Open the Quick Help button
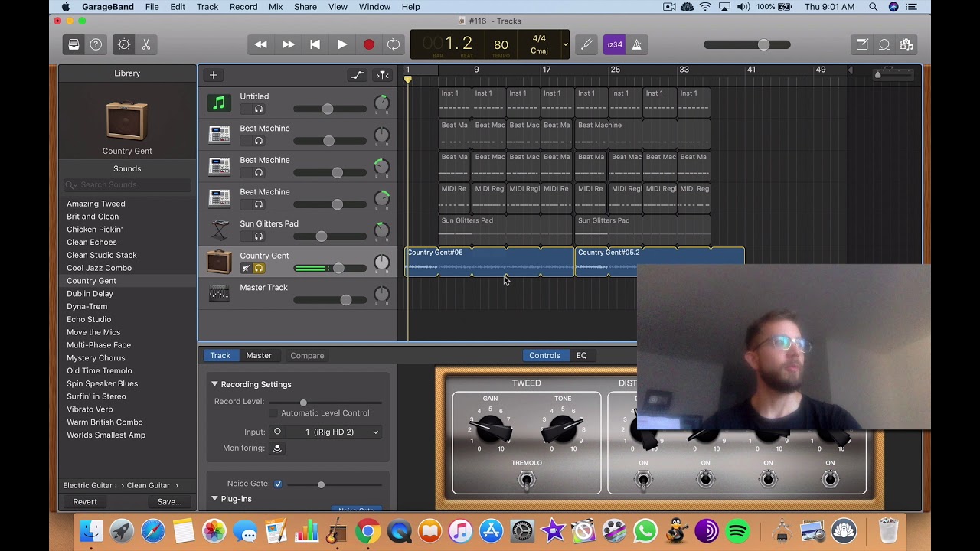 (96, 44)
